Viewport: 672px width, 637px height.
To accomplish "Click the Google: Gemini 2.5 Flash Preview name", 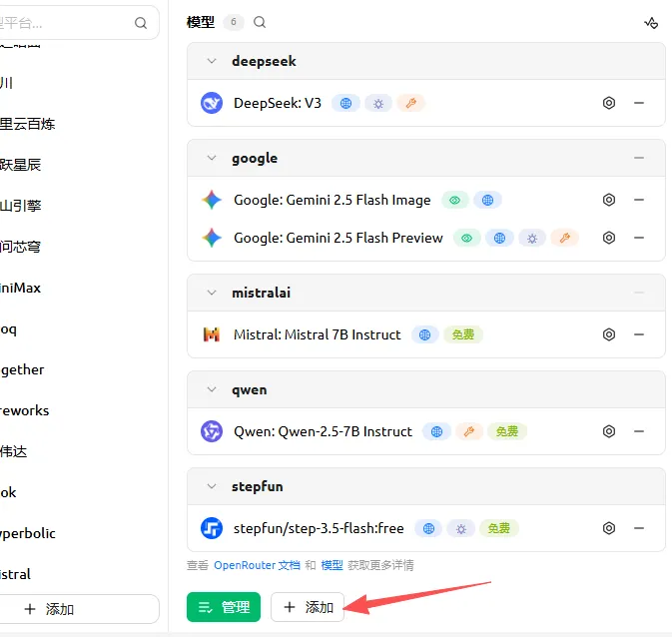I will tap(338, 238).
